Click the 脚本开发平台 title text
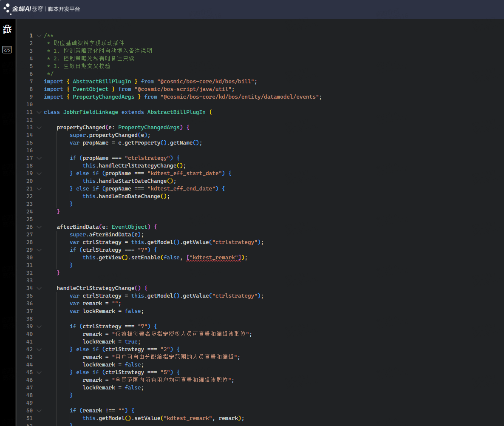The image size is (504, 426). point(64,9)
